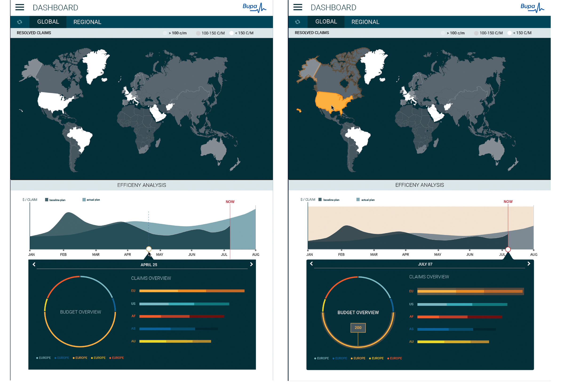This screenshot has height=390, width=588.
Task: Open hamburger menu in left dashboard
Action: (20, 7)
